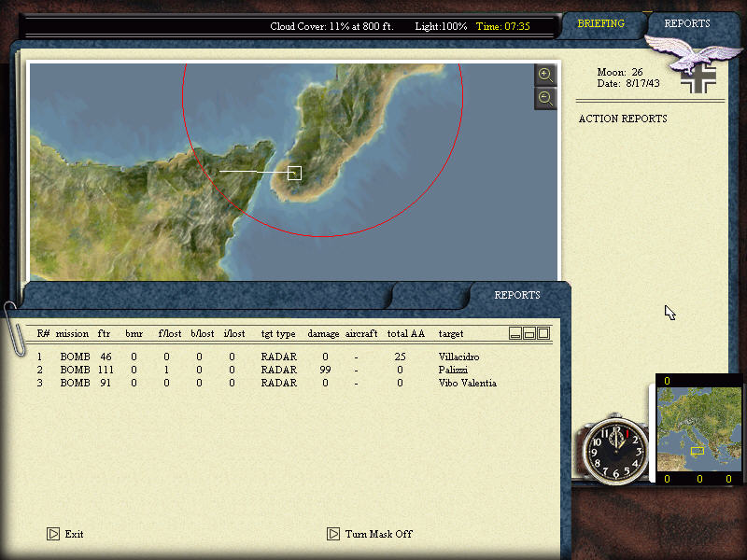
Task: Click fighter count 111 in row 2
Action: (x=106, y=370)
